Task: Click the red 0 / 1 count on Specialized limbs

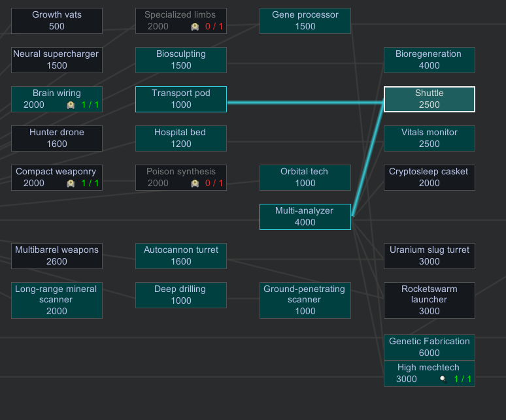Action: pos(214,26)
